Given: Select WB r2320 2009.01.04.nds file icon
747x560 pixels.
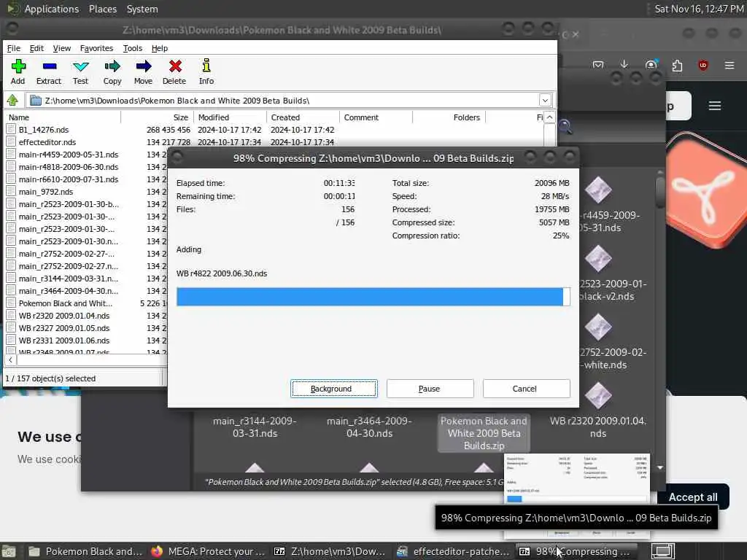Looking at the screenshot, I should (x=598, y=396).
